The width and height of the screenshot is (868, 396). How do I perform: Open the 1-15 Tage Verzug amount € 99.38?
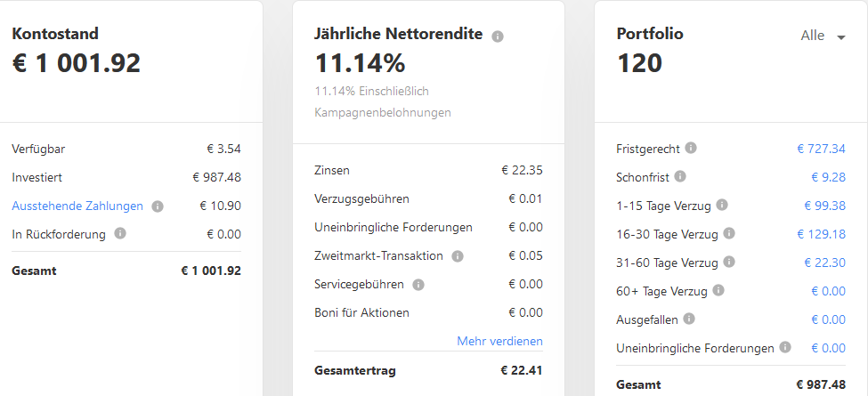tap(824, 206)
